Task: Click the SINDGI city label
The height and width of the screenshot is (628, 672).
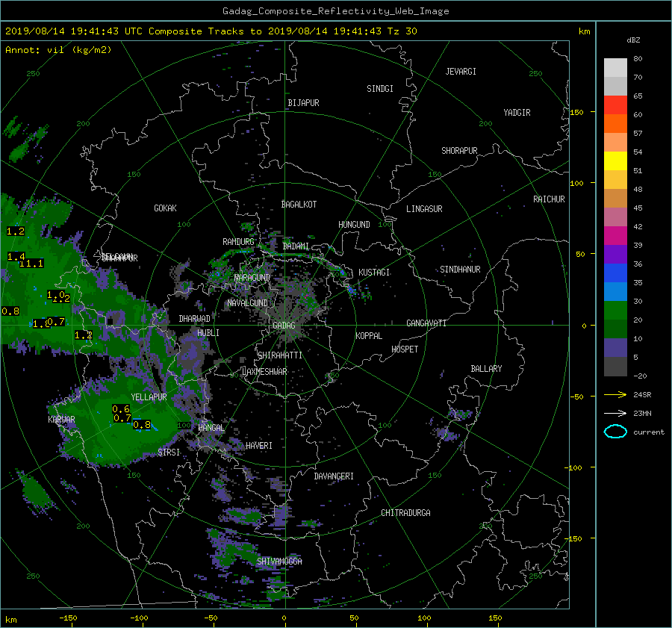Action: [380, 89]
